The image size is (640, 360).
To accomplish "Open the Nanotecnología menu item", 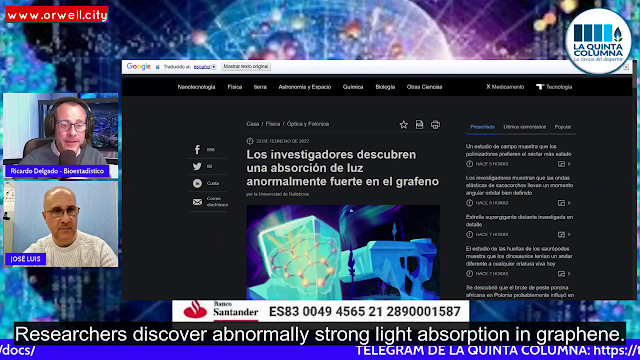I will [x=196, y=87].
